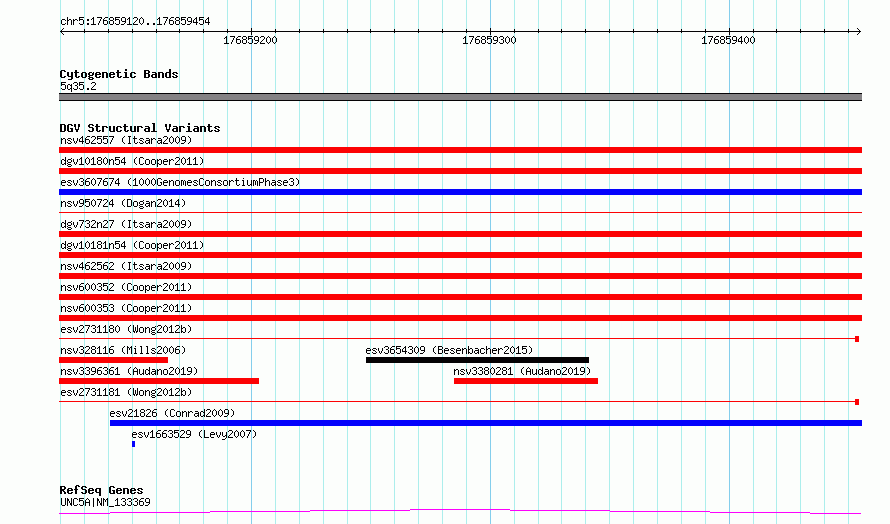Open variant dgv10181n54 (Cooper2011)
The height and width of the screenshot is (524, 890).
pyautogui.click(x=132, y=245)
